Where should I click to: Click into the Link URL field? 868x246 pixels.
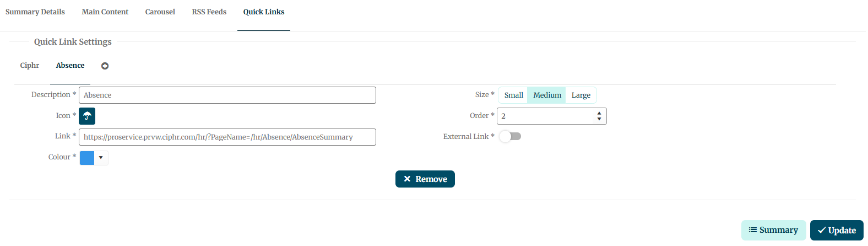(x=227, y=137)
